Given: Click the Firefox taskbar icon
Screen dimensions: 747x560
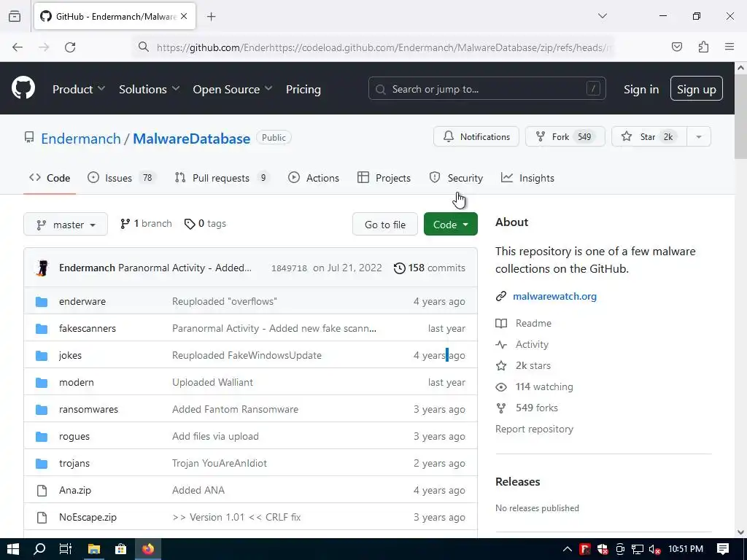Looking at the screenshot, I should [x=148, y=549].
